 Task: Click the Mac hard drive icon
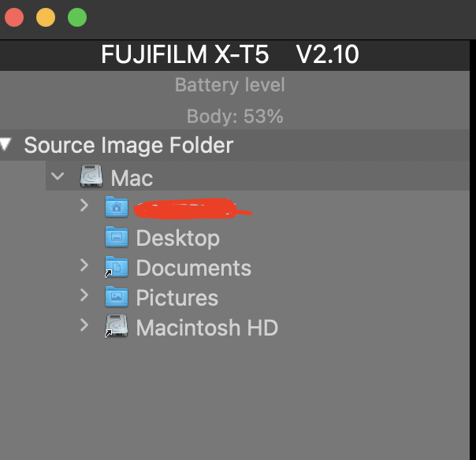coord(91,176)
